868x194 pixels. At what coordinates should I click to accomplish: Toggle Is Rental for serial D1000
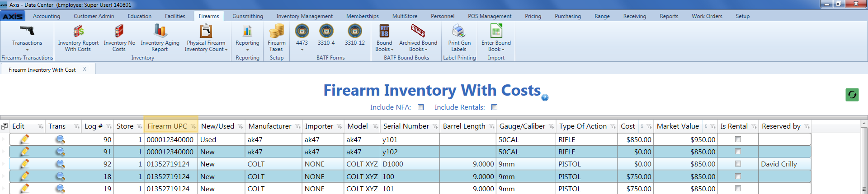738,164
